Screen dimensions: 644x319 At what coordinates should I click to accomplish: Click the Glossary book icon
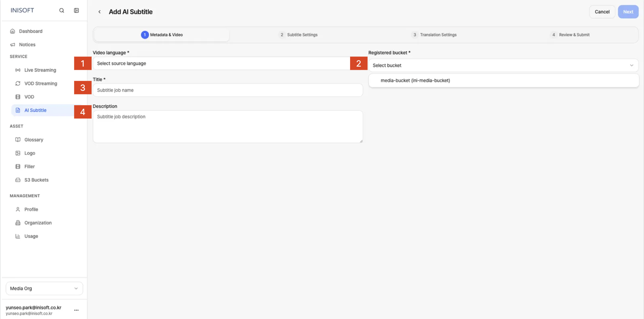18,140
